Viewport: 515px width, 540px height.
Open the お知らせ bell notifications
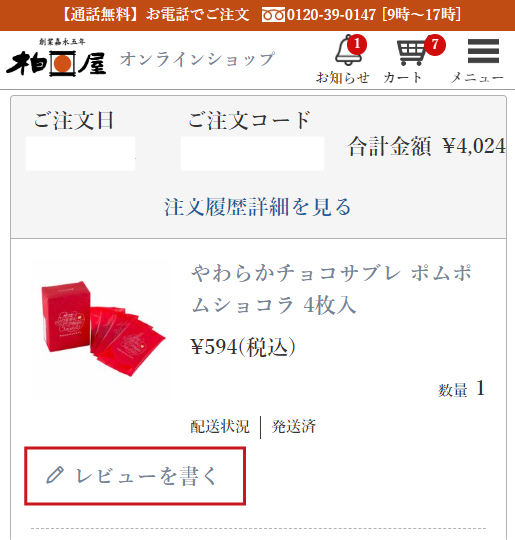tap(348, 51)
